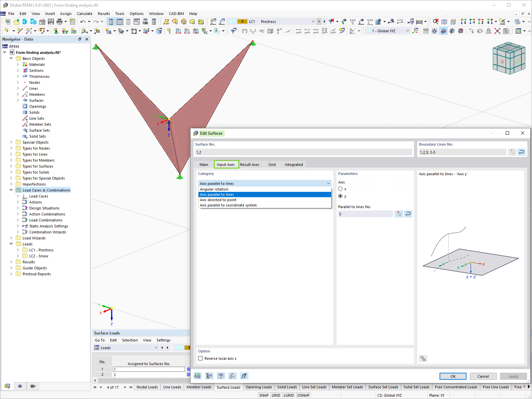Open the Global XYZ coordinate dropdown
The height and width of the screenshot is (399, 532).
pos(388,31)
